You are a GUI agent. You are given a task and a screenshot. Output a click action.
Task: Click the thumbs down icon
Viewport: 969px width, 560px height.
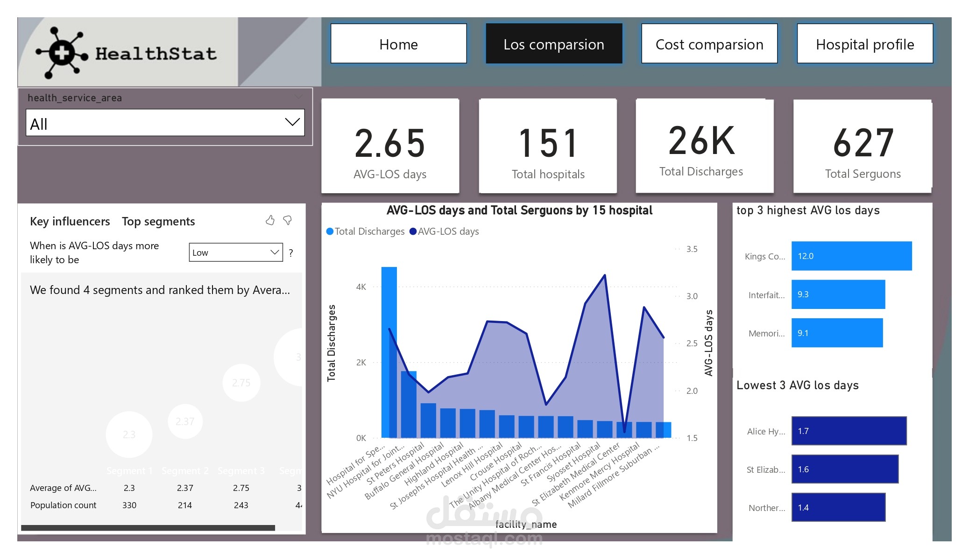288,220
